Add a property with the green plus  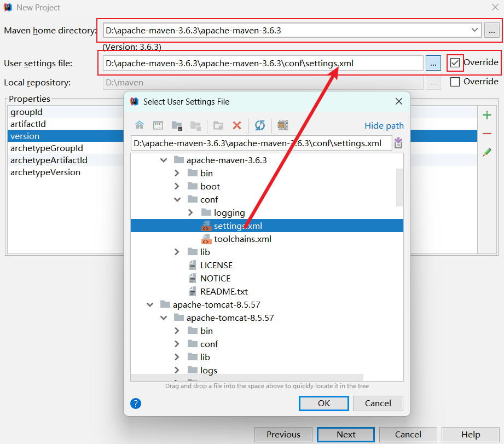tap(487, 115)
